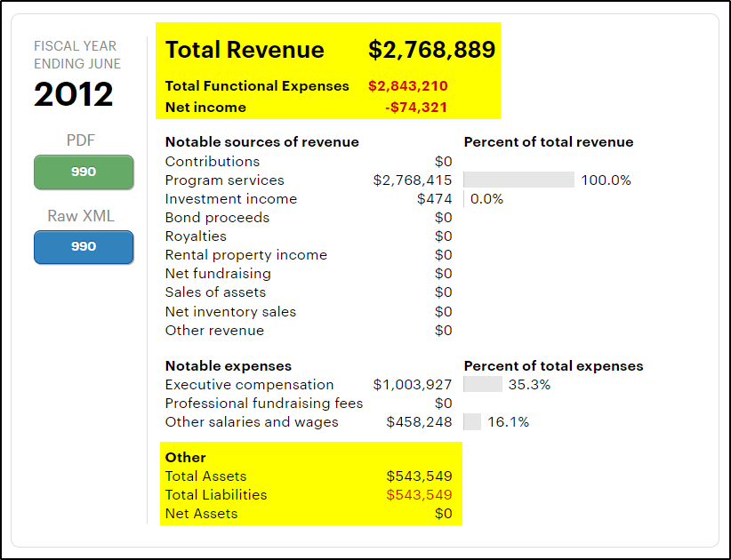Viewport: 731px width, 560px height.
Task: Select the "Other salaries and wages" row label
Action: 252,422
